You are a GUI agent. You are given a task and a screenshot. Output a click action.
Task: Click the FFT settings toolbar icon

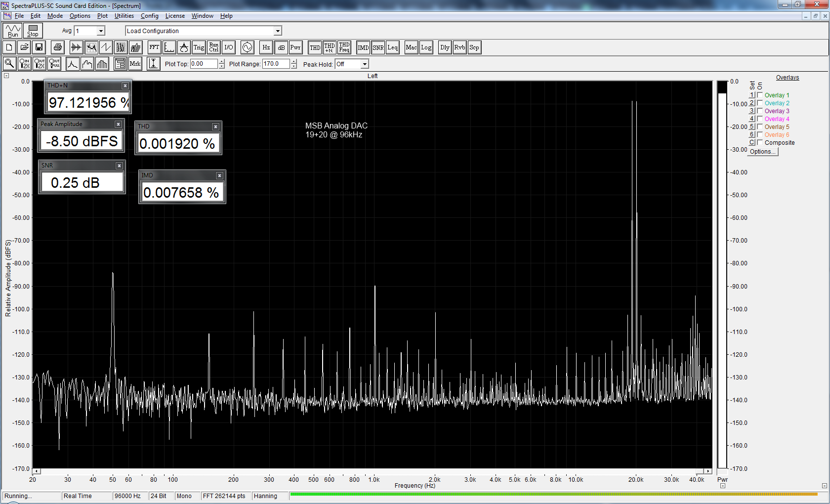154,47
